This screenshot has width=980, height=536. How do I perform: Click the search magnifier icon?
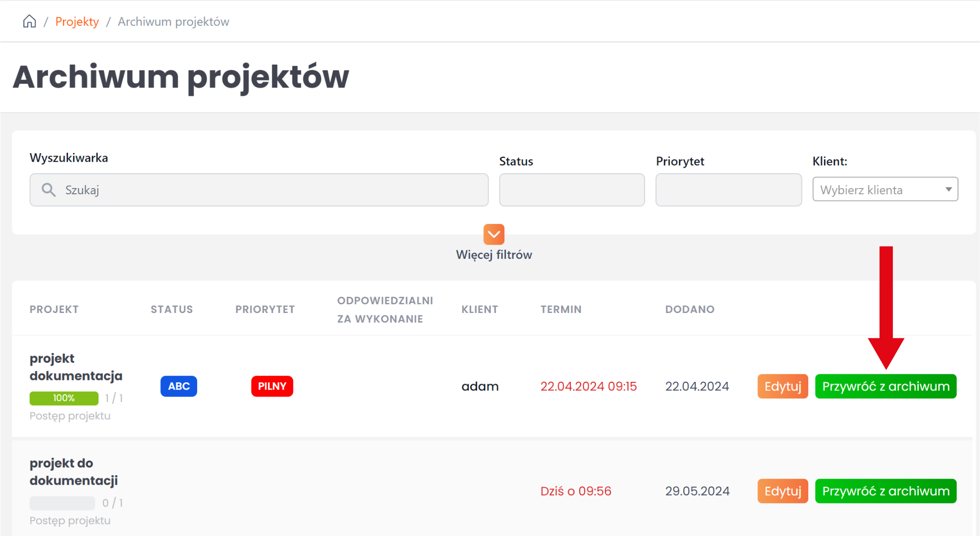tap(48, 190)
